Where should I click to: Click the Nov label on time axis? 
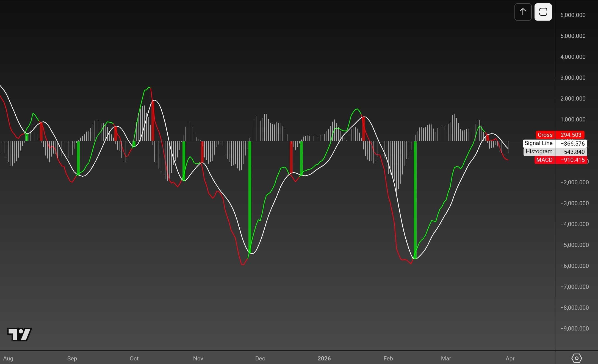198,359
